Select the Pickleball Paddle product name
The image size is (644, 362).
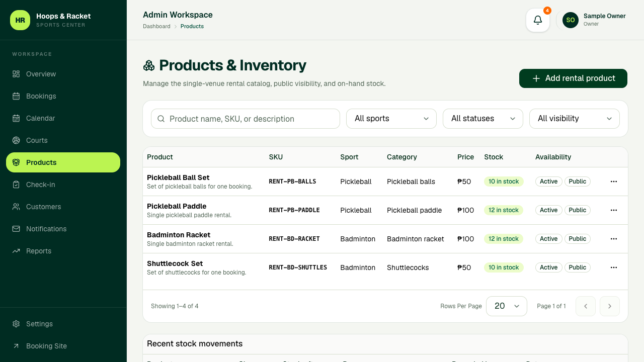point(177,206)
